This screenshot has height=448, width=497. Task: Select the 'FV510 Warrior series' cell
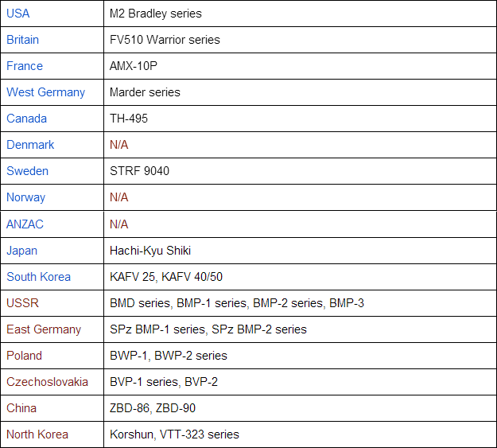click(x=300, y=40)
